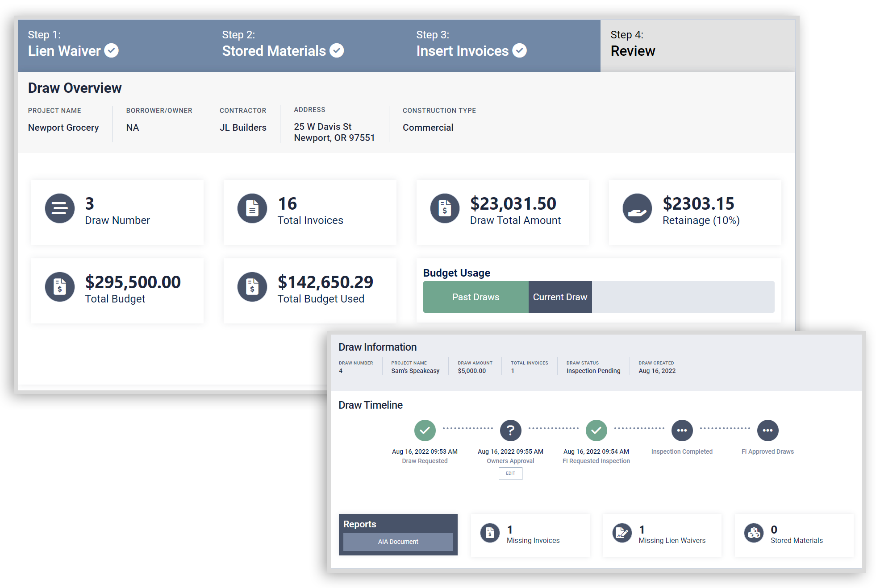Click the Current Draw budget segment
Viewport: 876px width, 588px height.
pos(560,297)
